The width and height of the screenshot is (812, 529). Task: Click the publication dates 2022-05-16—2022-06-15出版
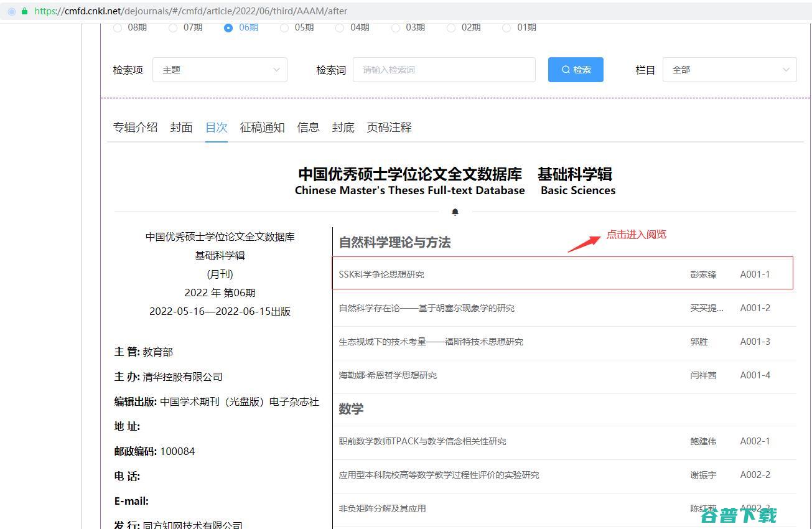[220, 311]
